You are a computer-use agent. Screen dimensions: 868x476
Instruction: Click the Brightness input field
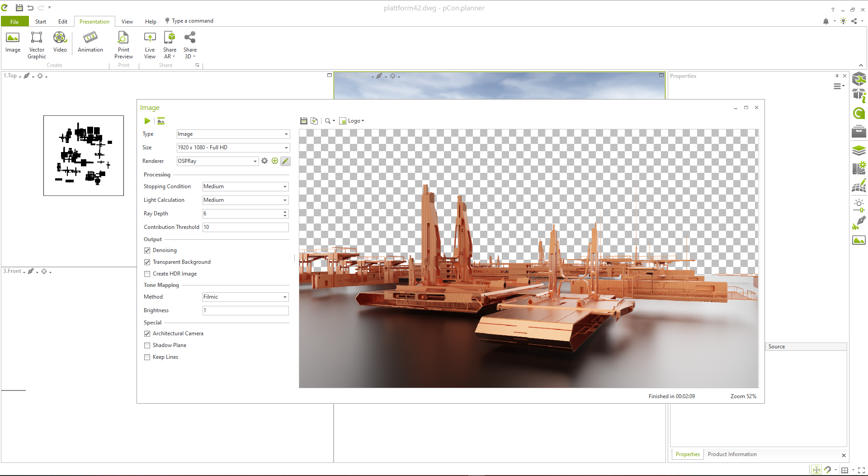[245, 310]
